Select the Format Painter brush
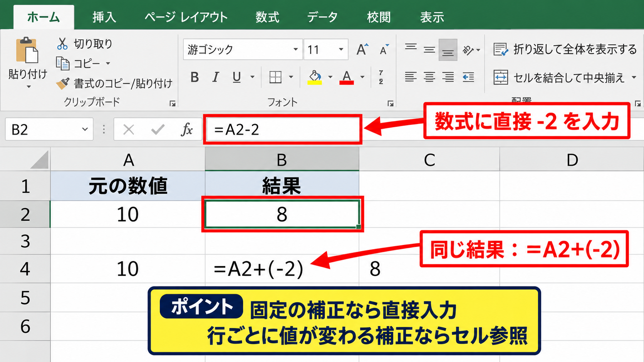The height and width of the screenshot is (362, 644). tap(63, 83)
